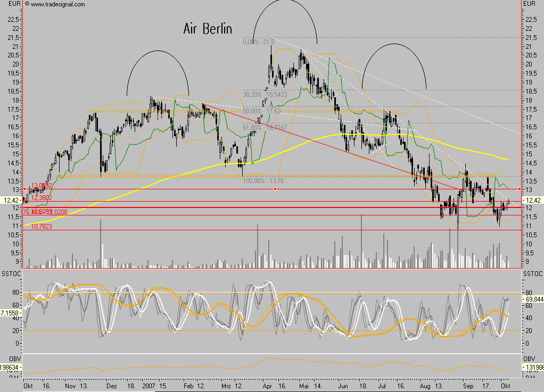Screen dimensions: 544x392
Task: Click the 12,42 price marker on left axis
Action: coord(11,201)
